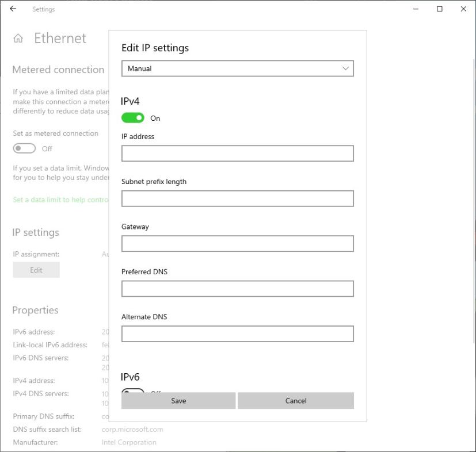The image size is (476, 452).
Task: Open the Set a data limit link
Action: (58, 200)
